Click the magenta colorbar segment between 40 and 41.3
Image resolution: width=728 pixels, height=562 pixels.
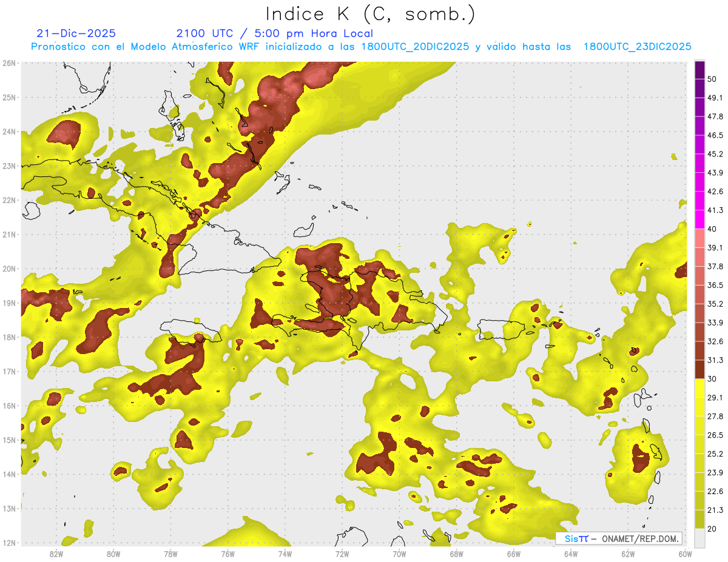699,219
